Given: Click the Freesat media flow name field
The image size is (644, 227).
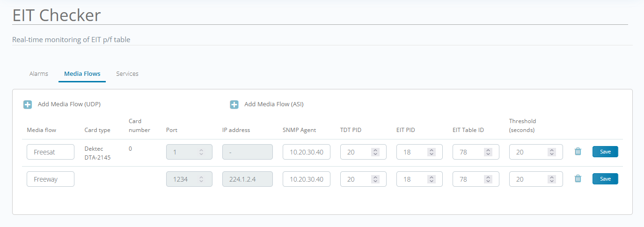Looking at the screenshot, I should (50, 152).
